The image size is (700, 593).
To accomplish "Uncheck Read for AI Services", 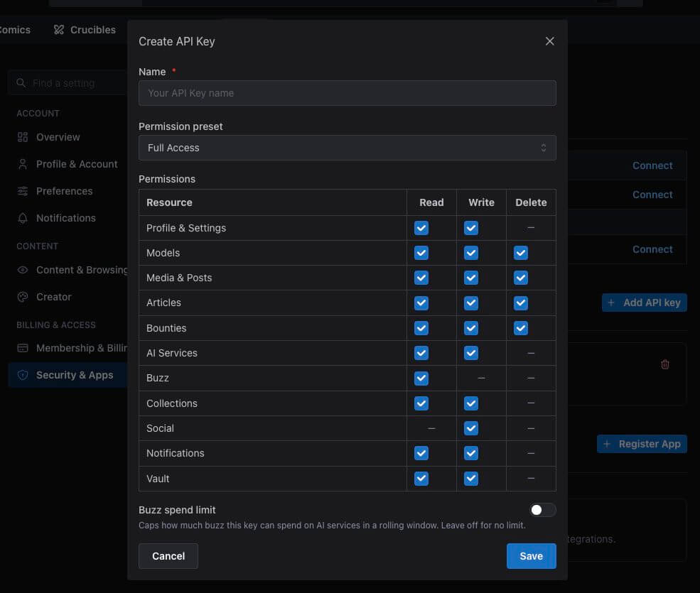I will pos(421,353).
